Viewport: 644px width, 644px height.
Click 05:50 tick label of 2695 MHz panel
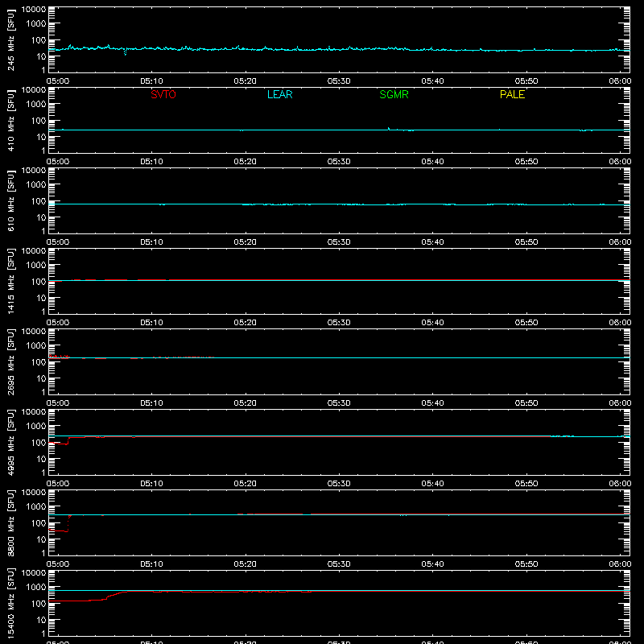coord(526,403)
